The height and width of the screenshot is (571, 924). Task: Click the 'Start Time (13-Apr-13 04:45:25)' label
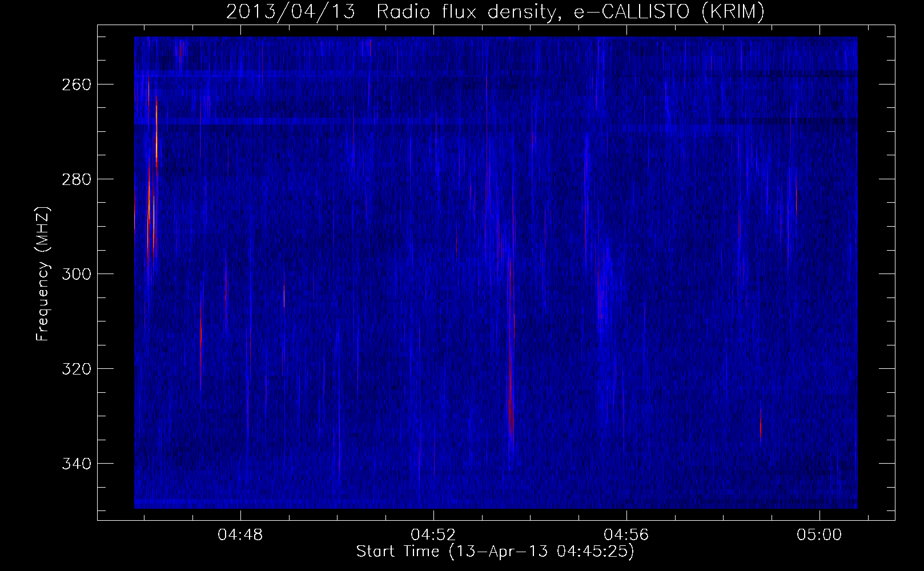click(495, 552)
